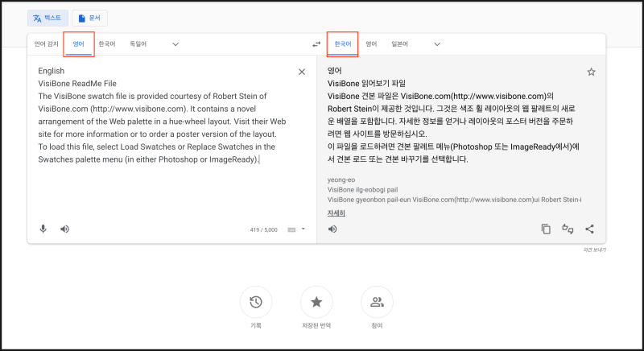Rate this translation
The image size is (644, 351).
[x=568, y=229]
